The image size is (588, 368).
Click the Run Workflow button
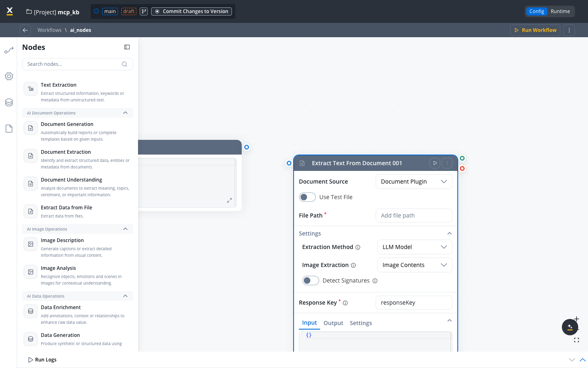(x=535, y=30)
